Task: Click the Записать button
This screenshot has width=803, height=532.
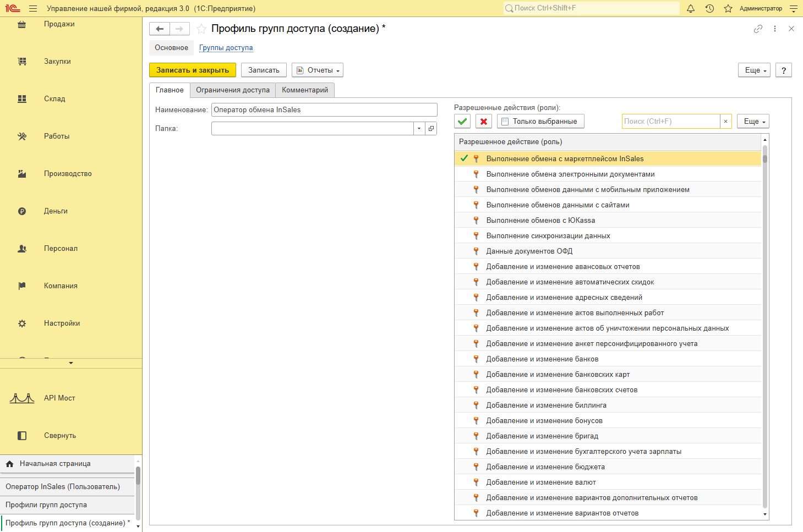Action: [264, 70]
